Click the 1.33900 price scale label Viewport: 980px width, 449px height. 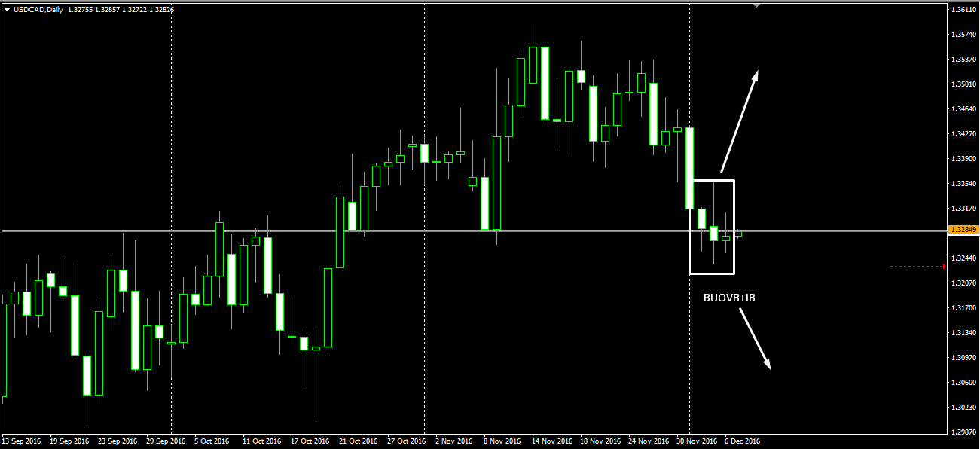click(x=963, y=159)
